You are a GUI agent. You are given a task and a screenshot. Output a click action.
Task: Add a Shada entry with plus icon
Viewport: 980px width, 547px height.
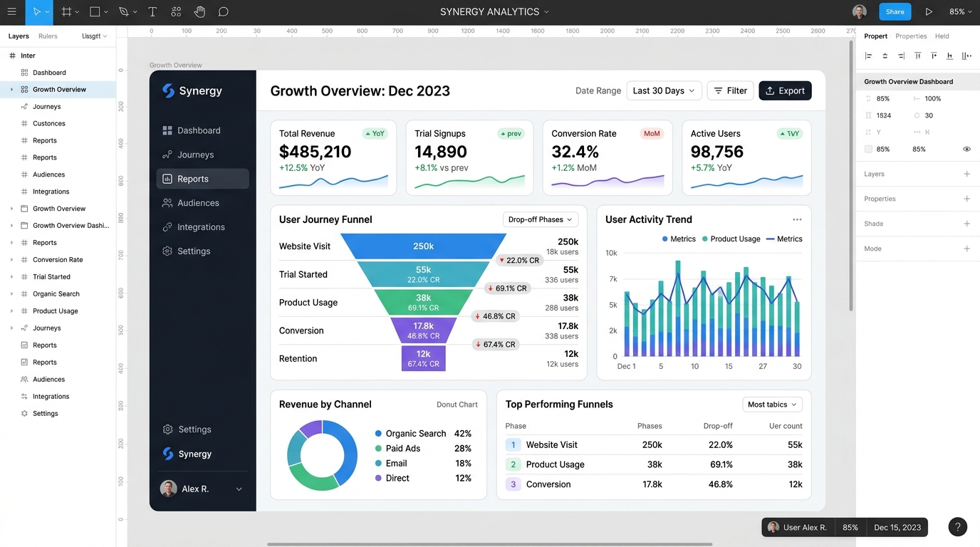click(966, 224)
